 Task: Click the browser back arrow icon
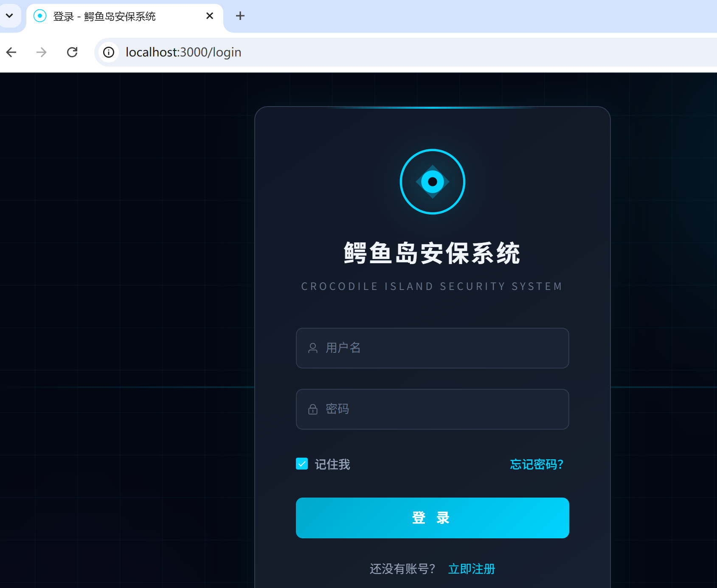11,52
